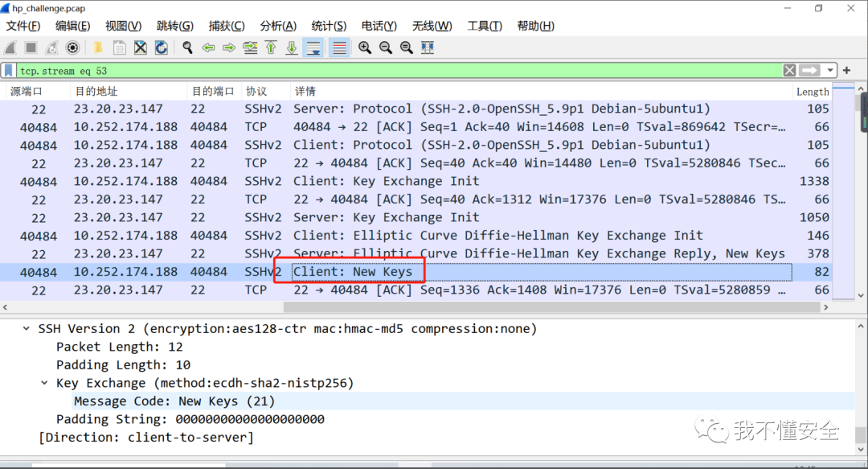Go back to previous packet arrow
The image size is (868, 469).
(x=209, y=47)
